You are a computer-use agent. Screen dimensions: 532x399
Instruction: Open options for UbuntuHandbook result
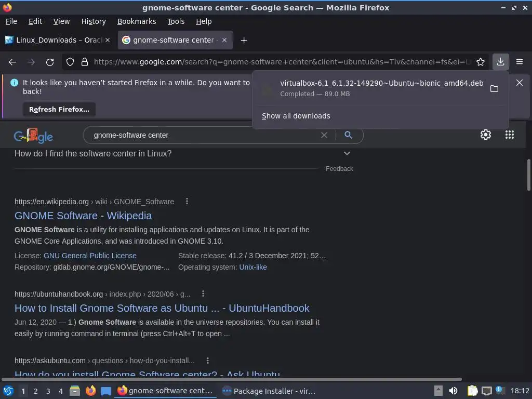[x=203, y=294]
